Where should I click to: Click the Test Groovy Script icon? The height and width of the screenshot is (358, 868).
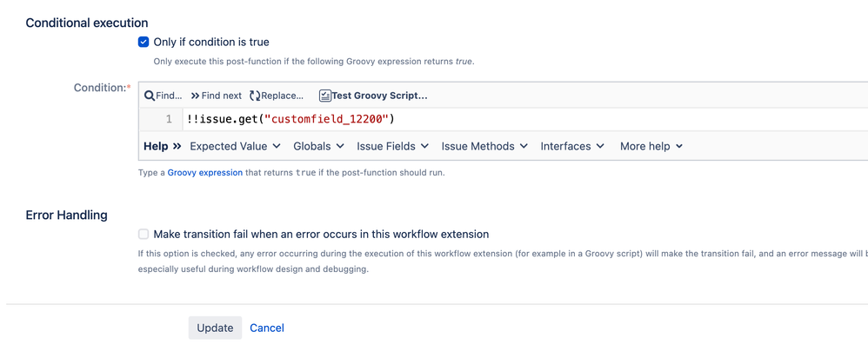point(324,96)
